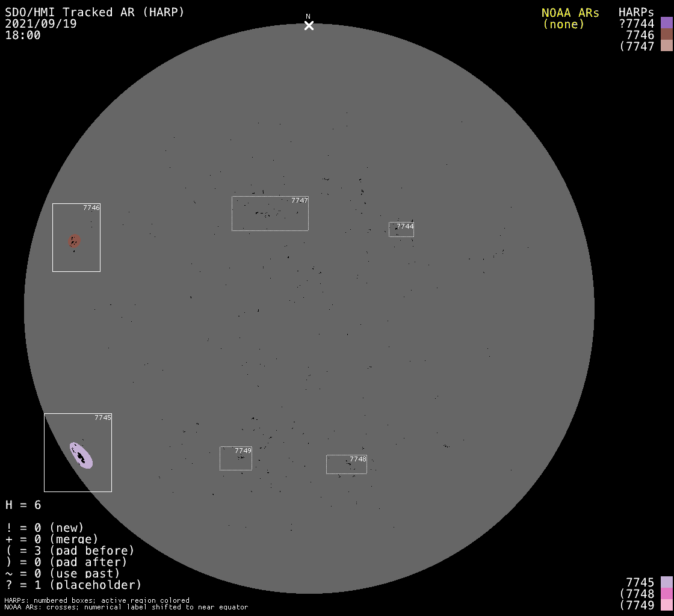Select the 7747 label on the dotted box
This screenshot has height=616, width=674.
click(299, 200)
